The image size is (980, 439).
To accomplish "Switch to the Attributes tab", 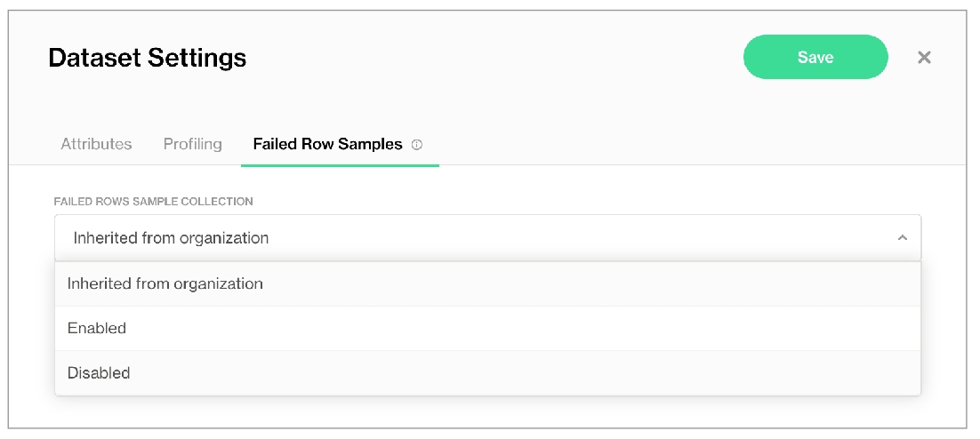I will click(96, 144).
